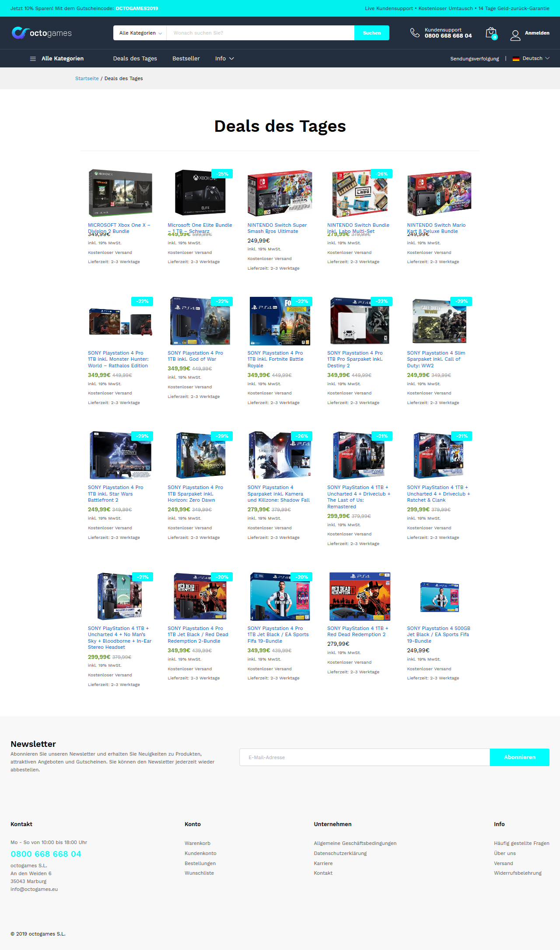Open PS4 Slim Call of Duty WW2 image
Image resolution: width=560 pixels, height=950 pixels.
[x=439, y=321]
